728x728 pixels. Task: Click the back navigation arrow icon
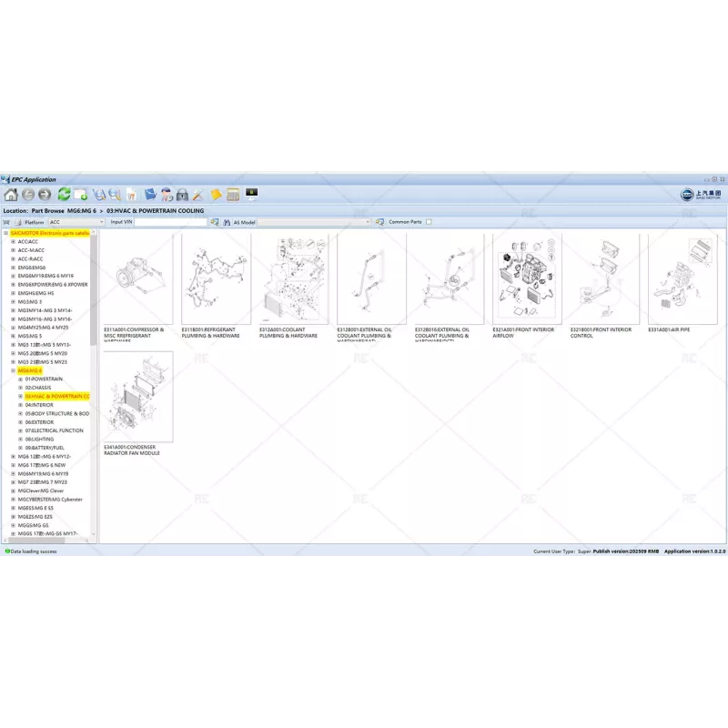(x=28, y=194)
